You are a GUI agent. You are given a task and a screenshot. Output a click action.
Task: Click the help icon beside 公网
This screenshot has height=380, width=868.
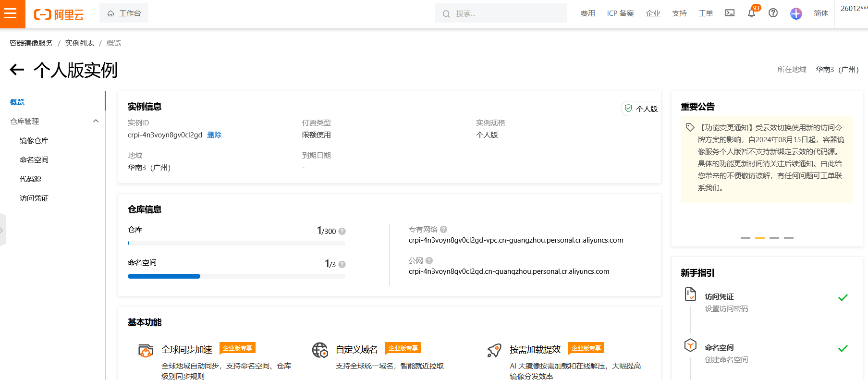[429, 260]
